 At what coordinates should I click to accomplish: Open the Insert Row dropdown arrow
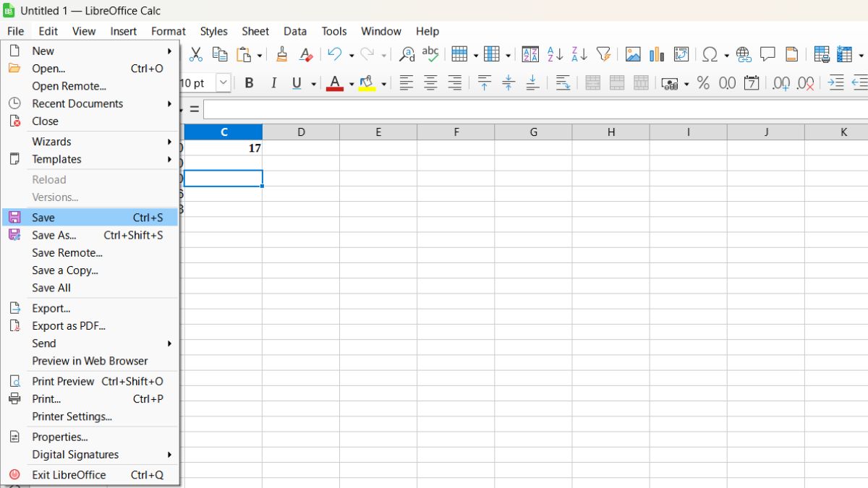pyautogui.click(x=475, y=55)
